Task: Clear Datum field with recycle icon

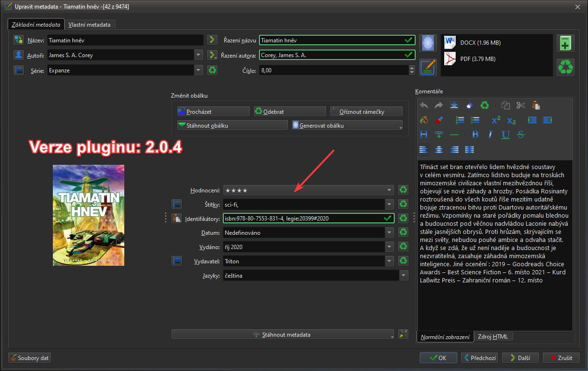Action: tap(403, 233)
